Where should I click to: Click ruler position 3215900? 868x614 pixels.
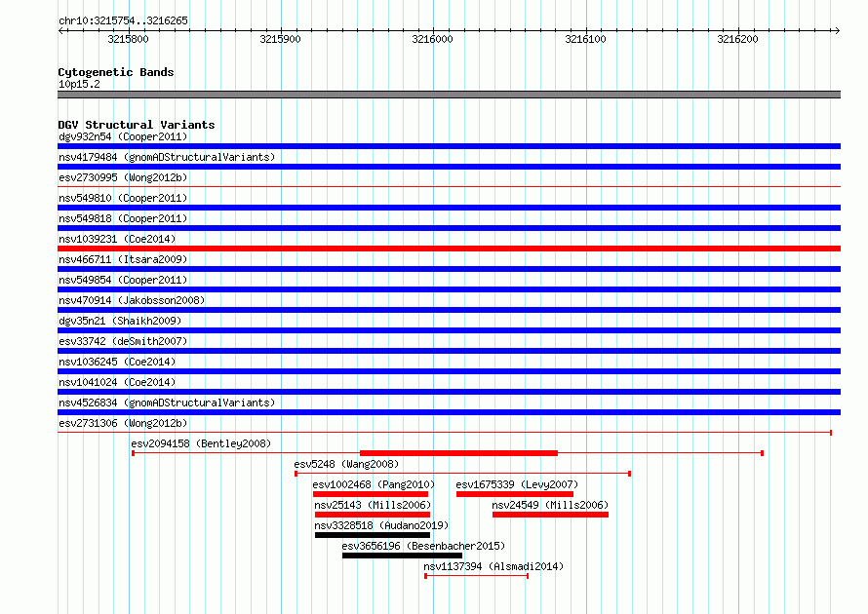(x=280, y=39)
